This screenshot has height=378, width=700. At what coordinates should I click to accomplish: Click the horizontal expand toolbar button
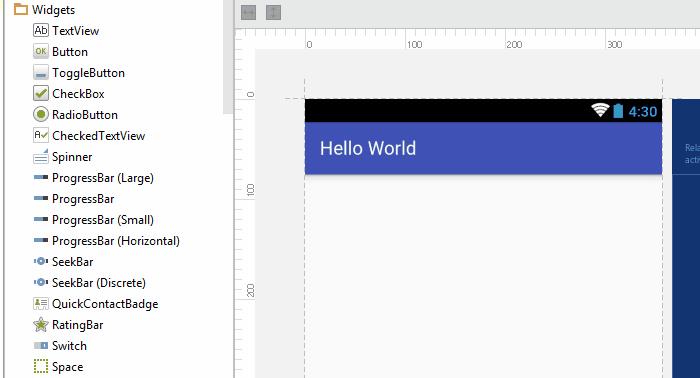pyautogui.click(x=248, y=12)
